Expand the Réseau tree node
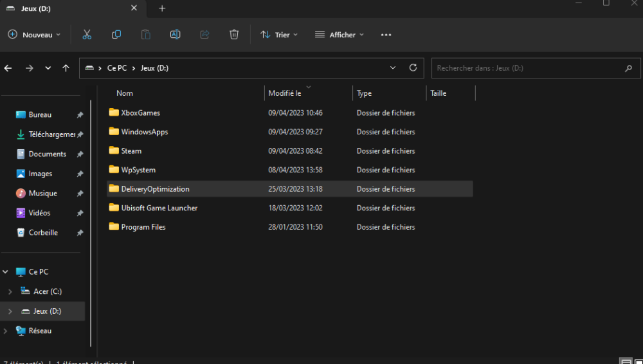Image resolution: width=643 pixels, height=364 pixels. 6,331
